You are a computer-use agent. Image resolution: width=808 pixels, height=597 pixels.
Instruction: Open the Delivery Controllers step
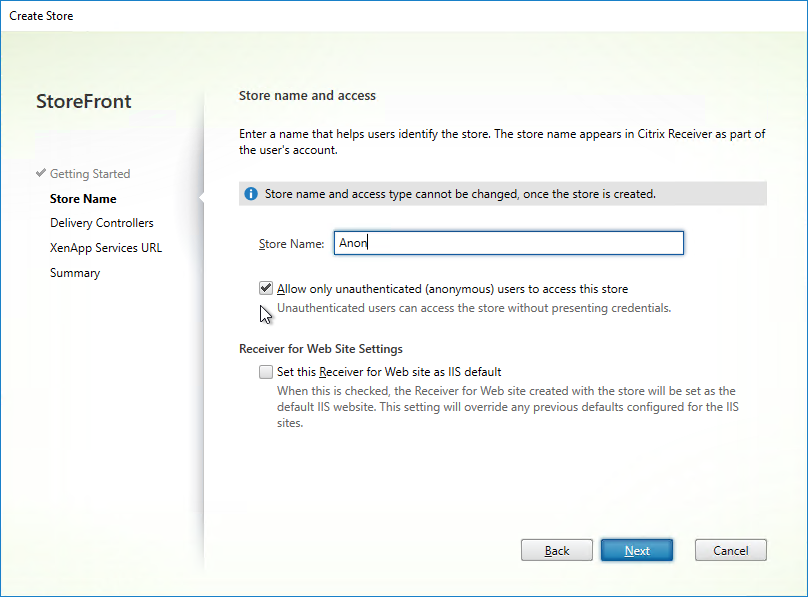[x=102, y=223]
